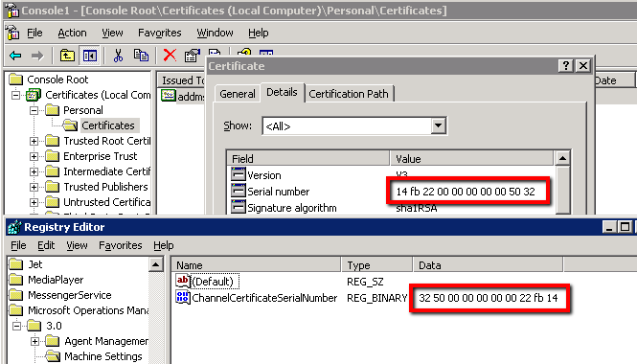Viewport: 637px width, 364px height.
Task: Click the Back arrow in the MMC toolbar
Action: 15,56
